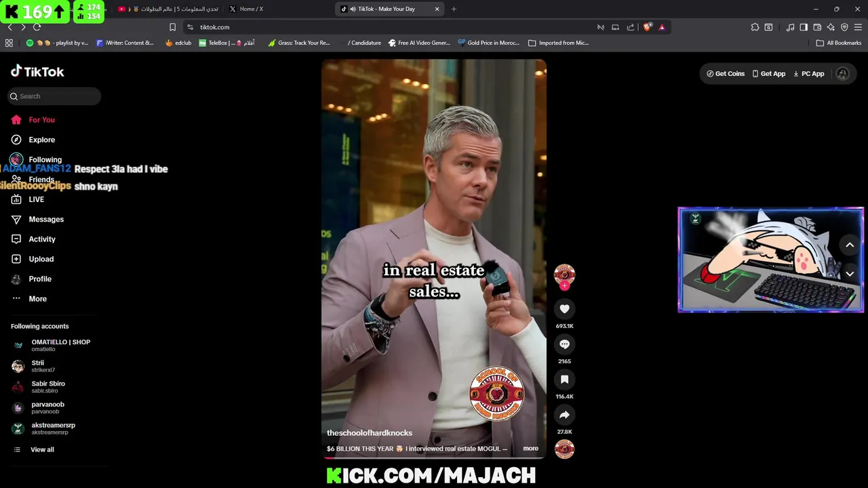This screenshot has height=488, width=868.
Task: Follow creator with the red plus badge
Action: click(x=564, y=286)
